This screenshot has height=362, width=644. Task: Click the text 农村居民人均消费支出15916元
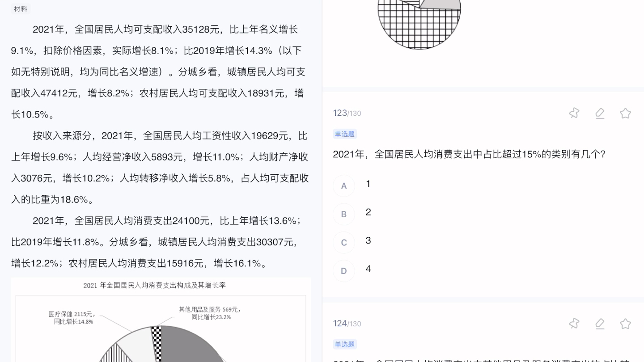pyautogui.click(x=136, y=264)
